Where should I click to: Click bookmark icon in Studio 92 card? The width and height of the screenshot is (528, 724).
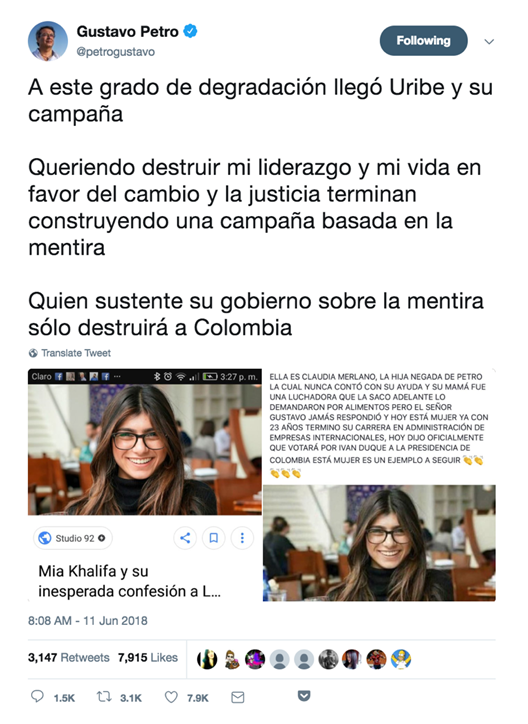214,538
